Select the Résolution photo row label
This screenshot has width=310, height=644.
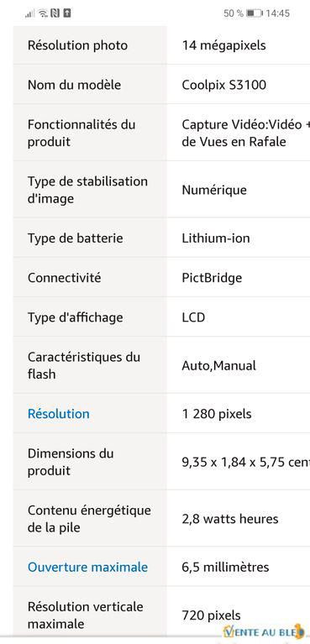coord(77,45)
